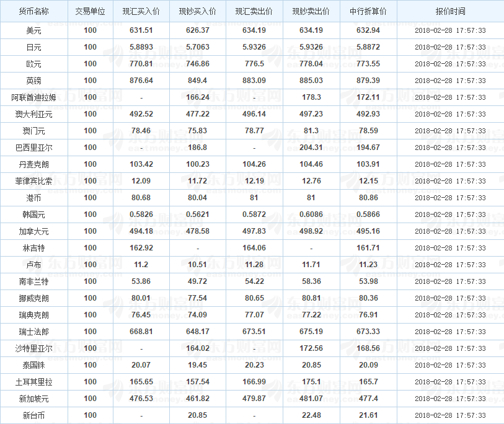
Task: Click the 668.81 value for 瑞士法郎
Action: coord(141,331)
